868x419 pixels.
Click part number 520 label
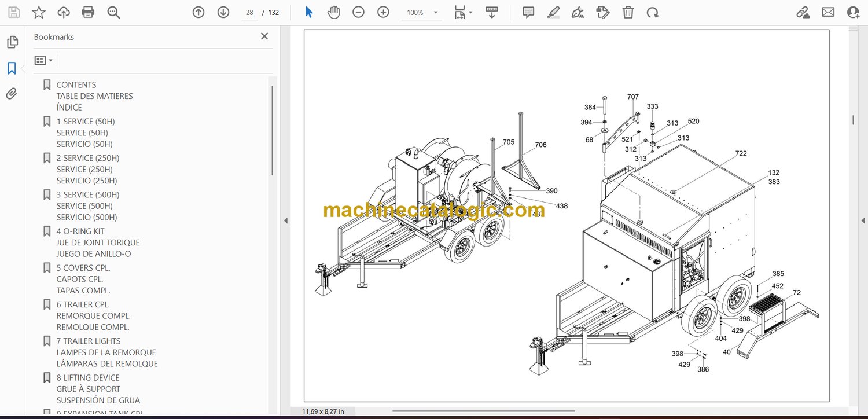(693, 121)
